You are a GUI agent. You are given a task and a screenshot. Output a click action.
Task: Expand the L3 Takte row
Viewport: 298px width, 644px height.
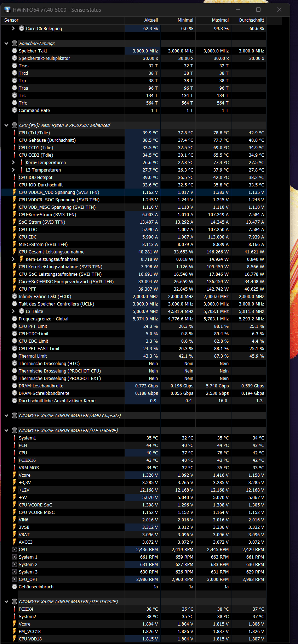click(13, 311)
